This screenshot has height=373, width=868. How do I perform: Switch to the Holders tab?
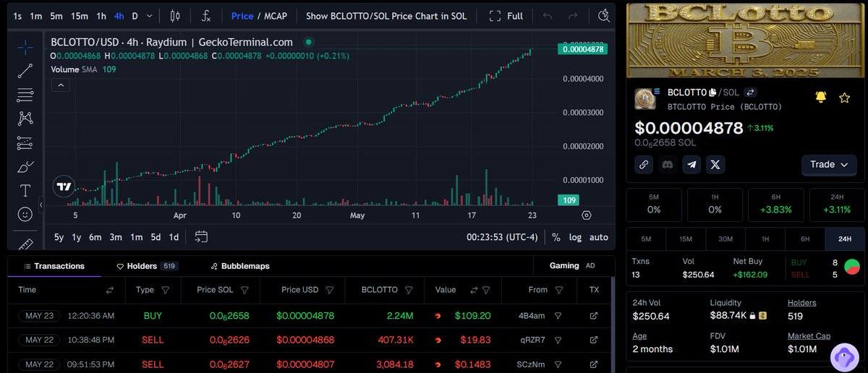[148, 266]
